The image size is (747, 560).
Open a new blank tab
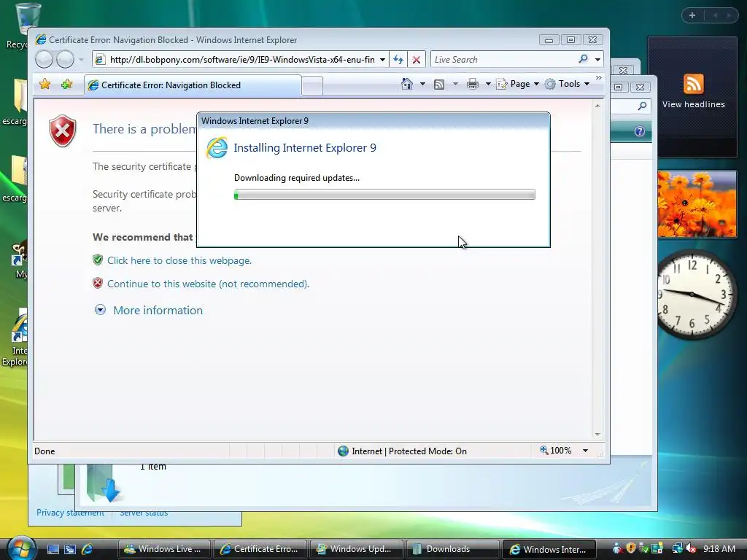[x=312, y=86]
